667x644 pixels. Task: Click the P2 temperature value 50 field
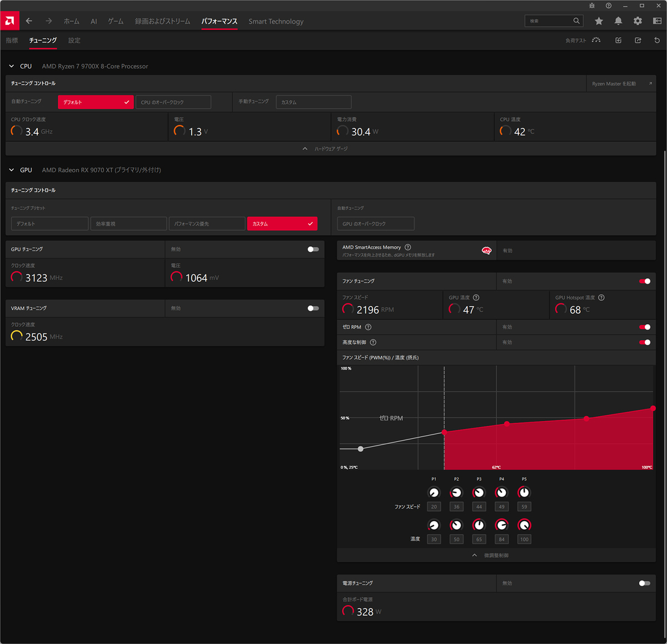pyautogui.click(x=456, y=539)
